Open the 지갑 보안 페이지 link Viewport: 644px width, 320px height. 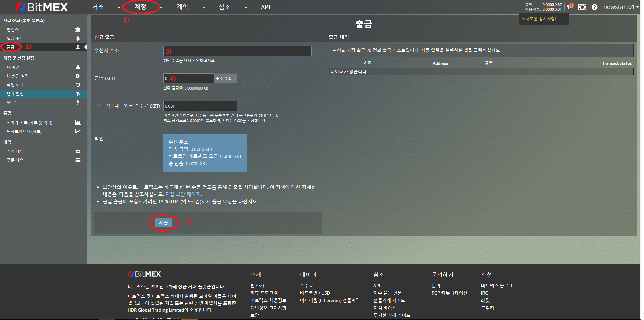(x=183, y=194)
